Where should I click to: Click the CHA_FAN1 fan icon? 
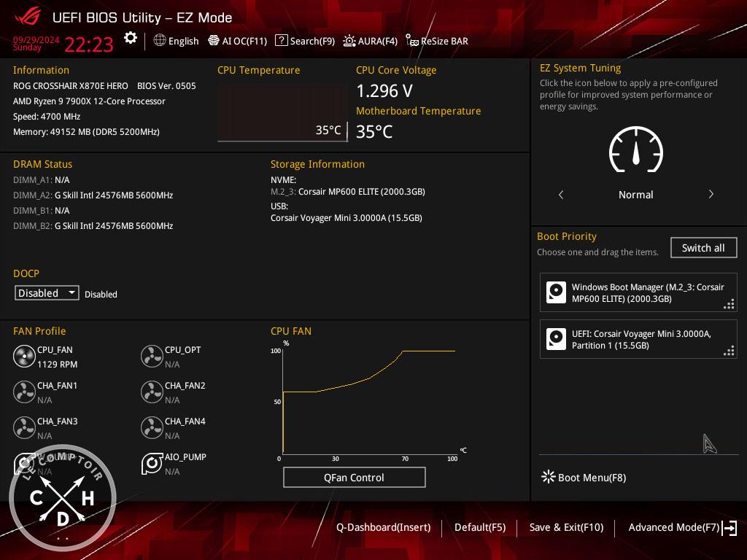tap(24, 392)
